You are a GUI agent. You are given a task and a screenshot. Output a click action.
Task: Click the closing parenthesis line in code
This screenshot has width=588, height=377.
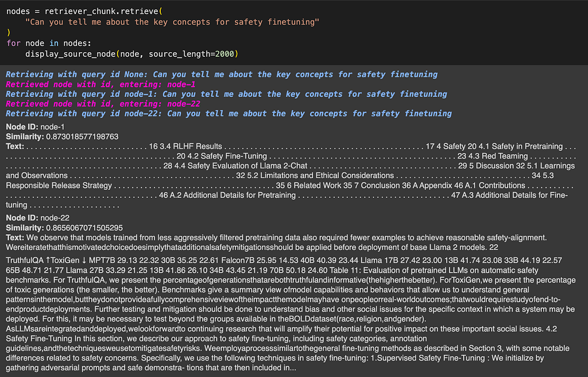pyautogui.click(x=9, y=33)
